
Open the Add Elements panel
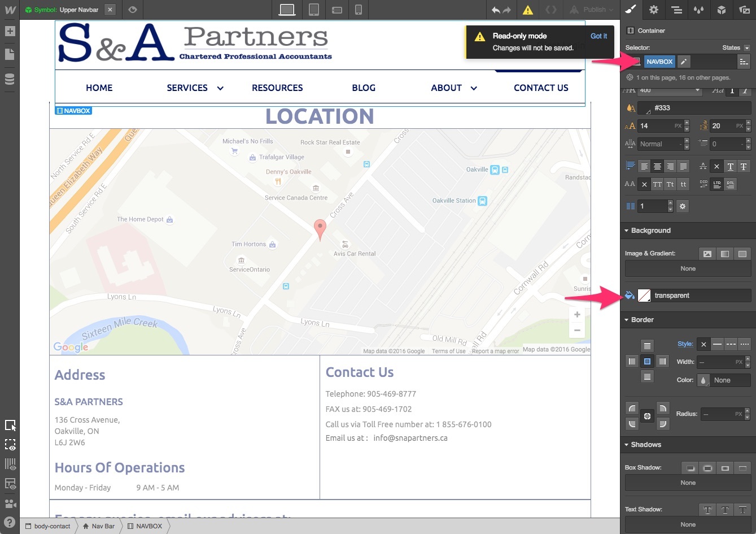pos(10,31)
